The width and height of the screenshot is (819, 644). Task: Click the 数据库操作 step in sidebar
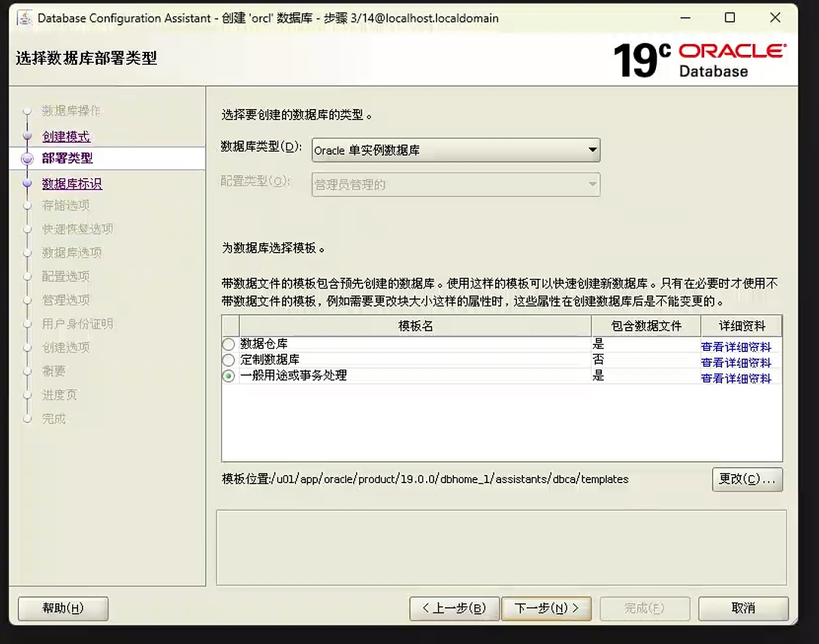[x=71, y=110]
